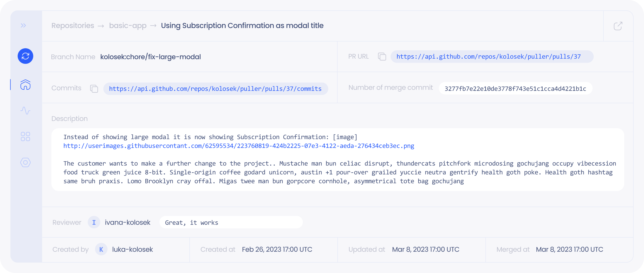
Task: Open hexagon settings icon in sidebar
Action: (25, 163)
